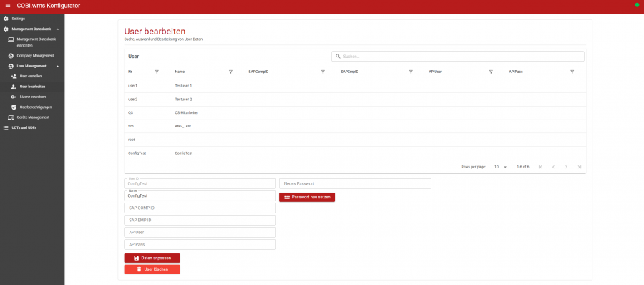Screen dimensions: 644x285
Task: Go to next page arrow
Action: click(x=567, y=167)
